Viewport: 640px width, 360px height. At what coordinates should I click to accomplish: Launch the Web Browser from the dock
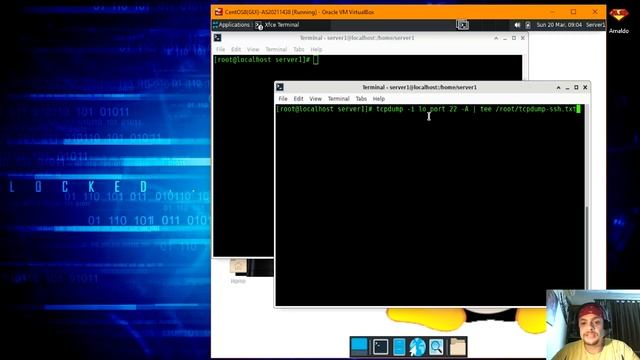pos(417,347)
